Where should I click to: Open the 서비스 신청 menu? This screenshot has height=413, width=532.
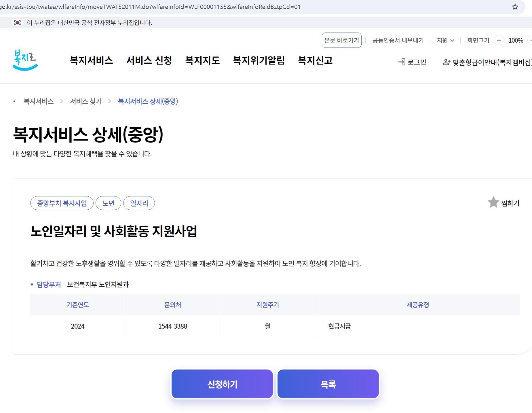coord(150,61)
